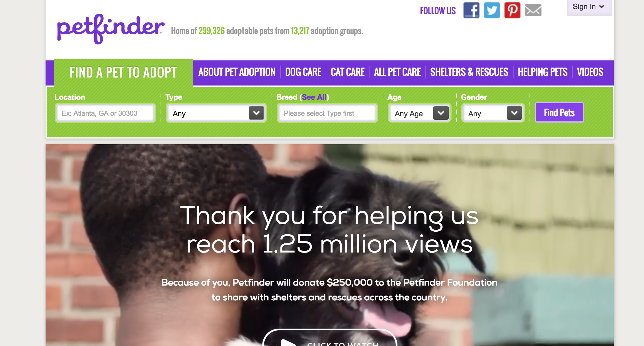Expand the Sign In dropdown
The image size is (644, 346).
(x=589, y=7)
